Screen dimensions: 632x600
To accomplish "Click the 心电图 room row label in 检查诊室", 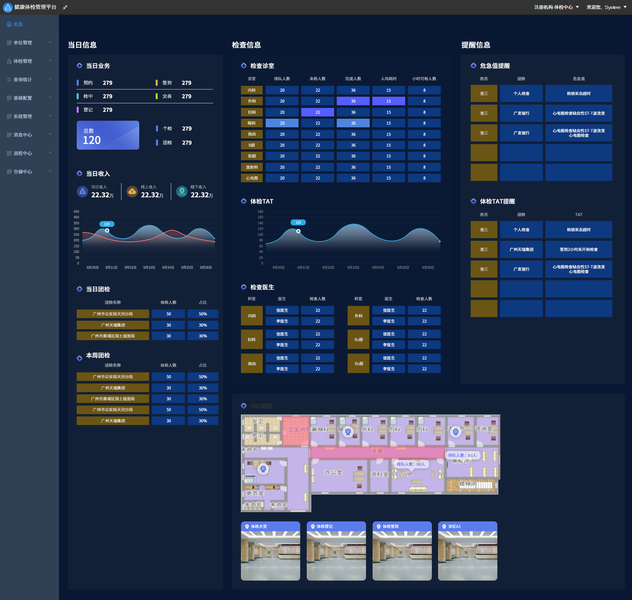I will click(252, 178).
